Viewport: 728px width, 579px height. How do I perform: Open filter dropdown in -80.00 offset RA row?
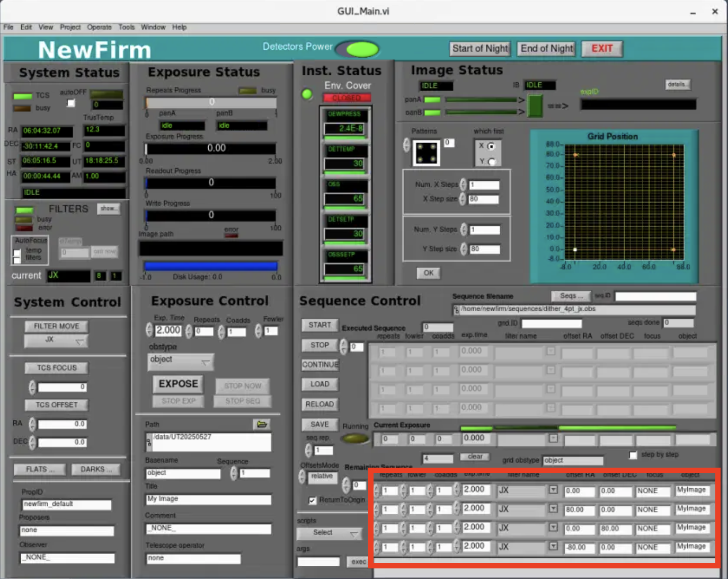553,546
